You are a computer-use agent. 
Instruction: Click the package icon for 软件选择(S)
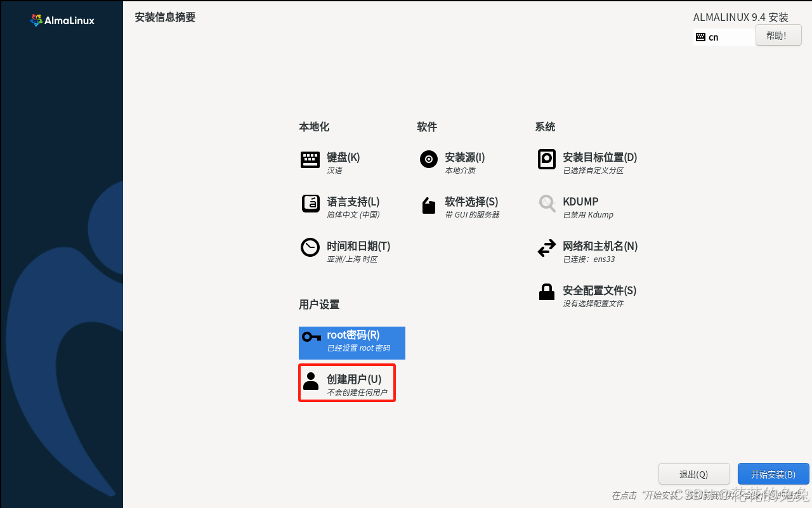(x=429, y=205)
